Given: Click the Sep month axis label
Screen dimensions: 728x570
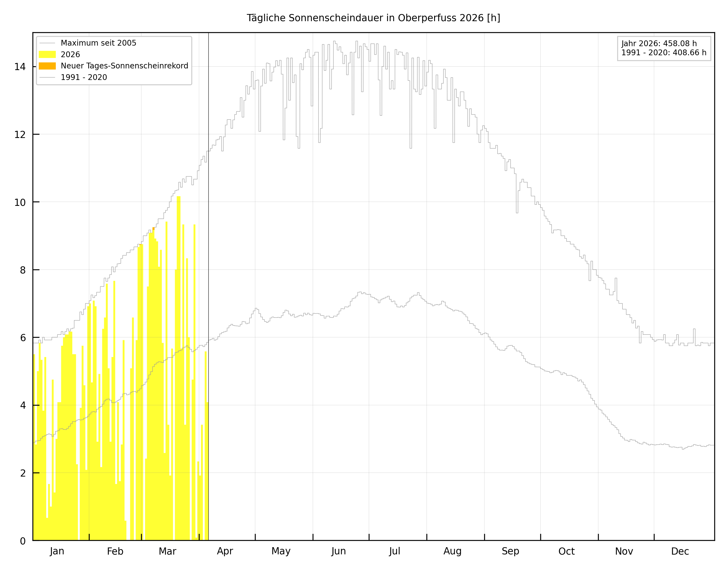Looking at the screenshot, I should tap(510, 551).
